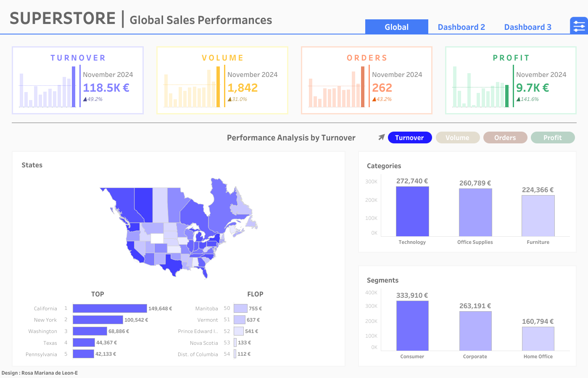
Task: Activate the Profit metric pill
Action: (553, 137)
